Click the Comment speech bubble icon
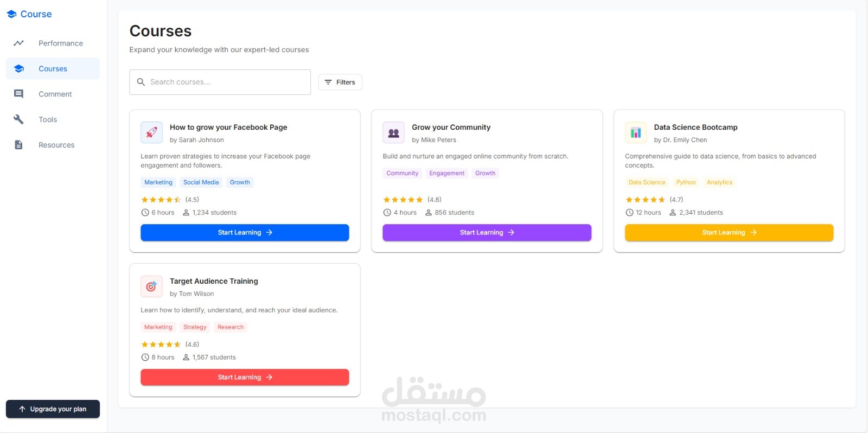Viewport: 868px width, 433px height. pos(18,94)
